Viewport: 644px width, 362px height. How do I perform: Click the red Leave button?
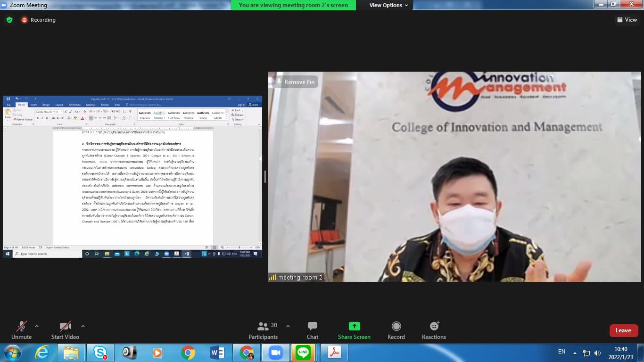623,330
